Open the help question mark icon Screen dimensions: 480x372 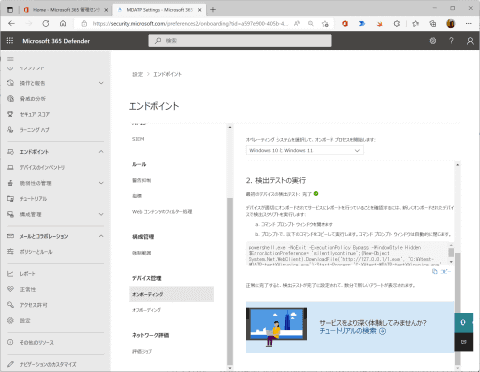(451, 41)
